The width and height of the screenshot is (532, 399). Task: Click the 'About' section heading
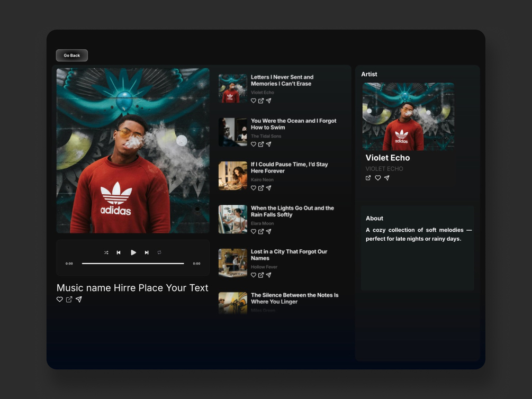[374, 218]
